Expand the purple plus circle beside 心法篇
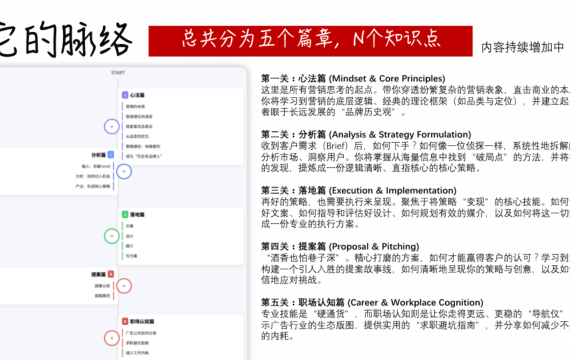The width and height of the screenshot is (570, 360). (112, 127)
